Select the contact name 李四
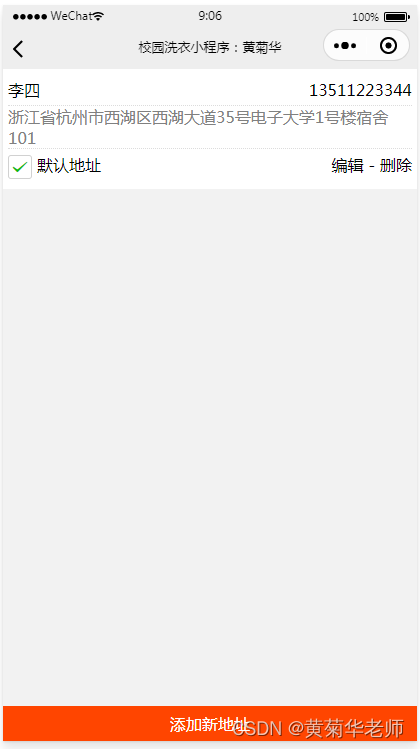This screenshot has height=749, width=420. [24, 90]
